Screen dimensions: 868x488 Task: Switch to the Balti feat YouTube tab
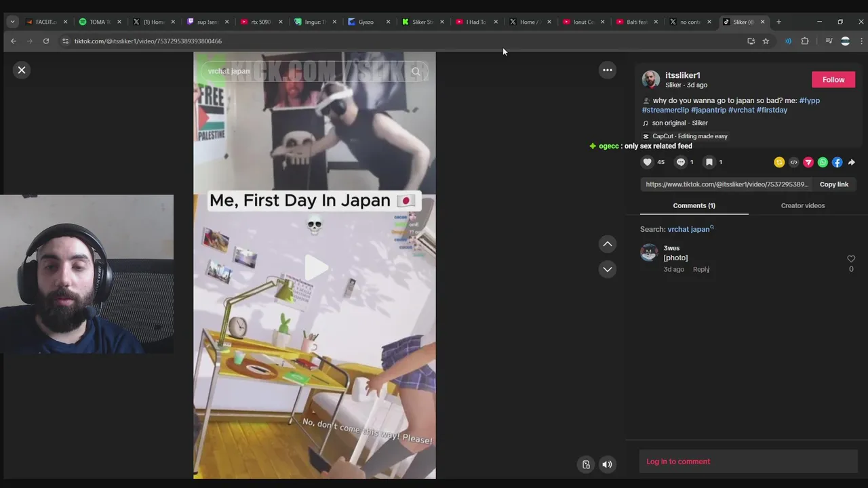[x=636, y=22]
